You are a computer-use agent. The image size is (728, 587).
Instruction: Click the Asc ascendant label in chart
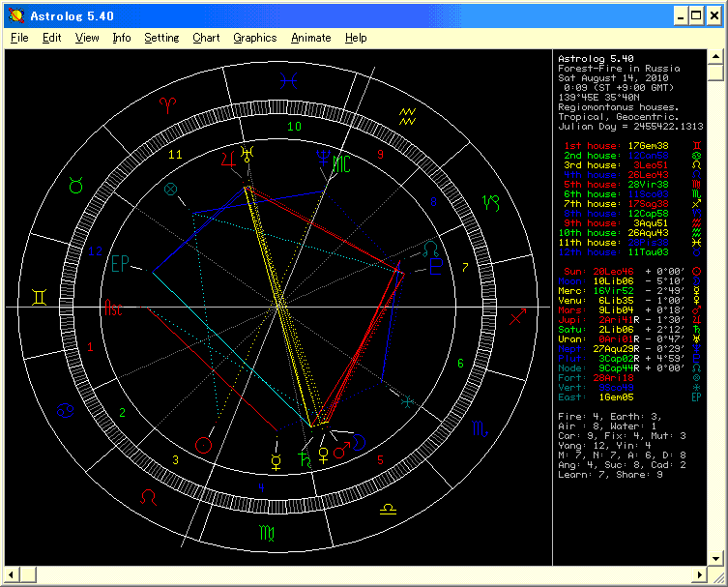(113, 308)
